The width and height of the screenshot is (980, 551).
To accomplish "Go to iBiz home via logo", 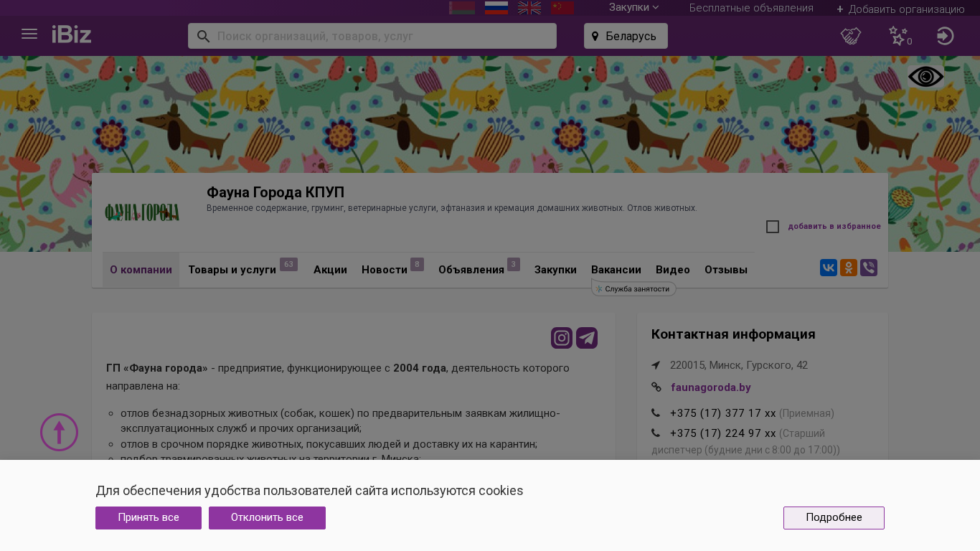I will click(72, 34).
